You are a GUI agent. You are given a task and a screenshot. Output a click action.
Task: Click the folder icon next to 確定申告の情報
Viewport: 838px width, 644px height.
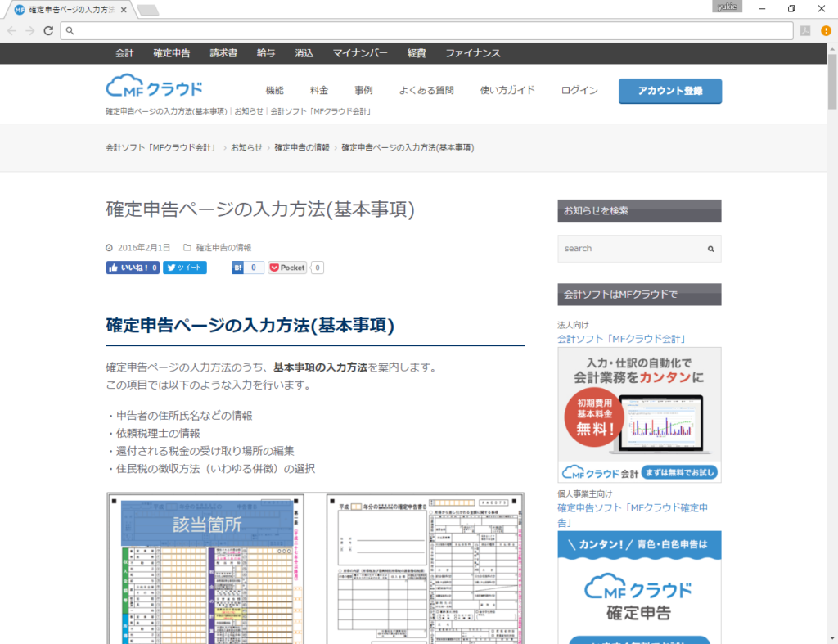(x=187, y=247)
